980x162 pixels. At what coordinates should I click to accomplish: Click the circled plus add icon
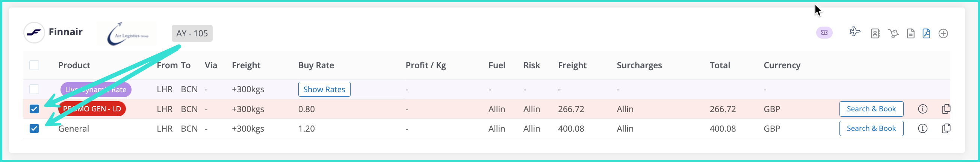point(943,34)
